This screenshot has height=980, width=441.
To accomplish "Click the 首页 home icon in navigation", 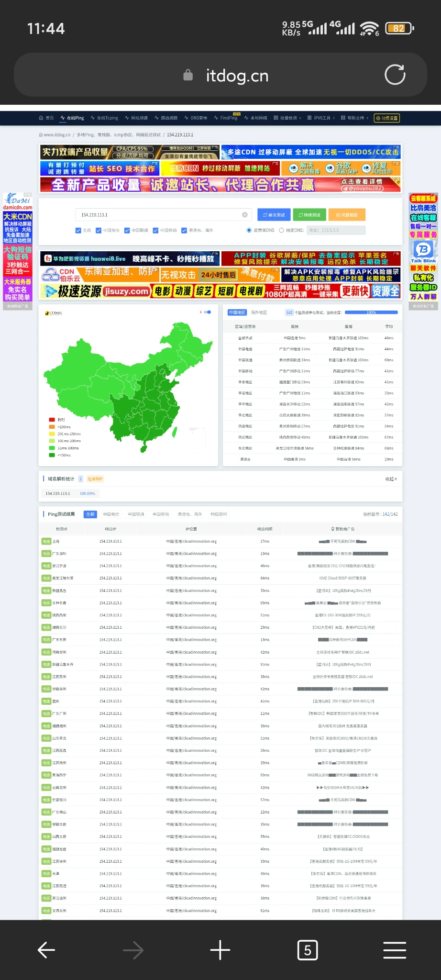I will [x=46, y=118].
